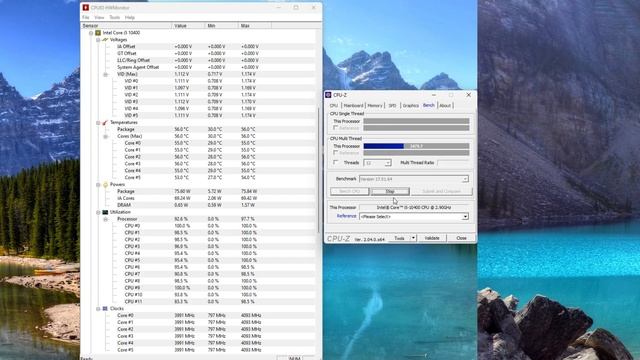The height and width of the screenshot is (360, 640).
Task: Toggle the Single Thread Reference checkbox
Action: pyautogui.click(x=336, y=128)
